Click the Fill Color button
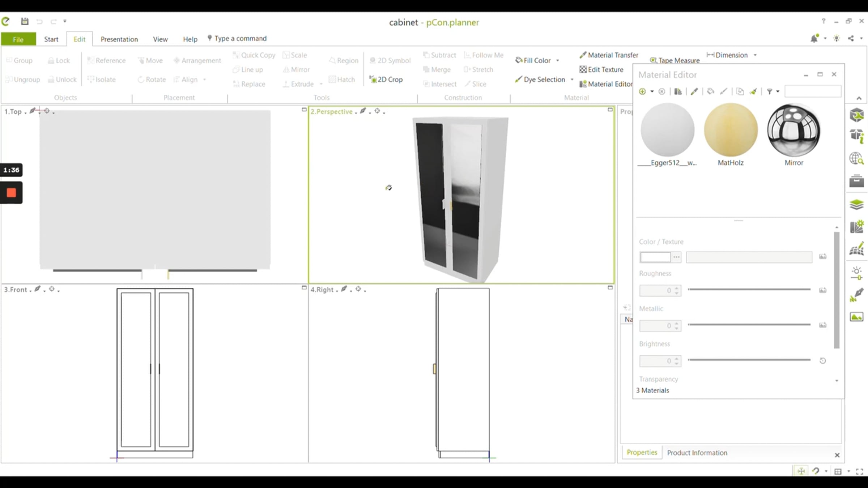This screenshot has height=488, width=868. click(x=533, y=60)
